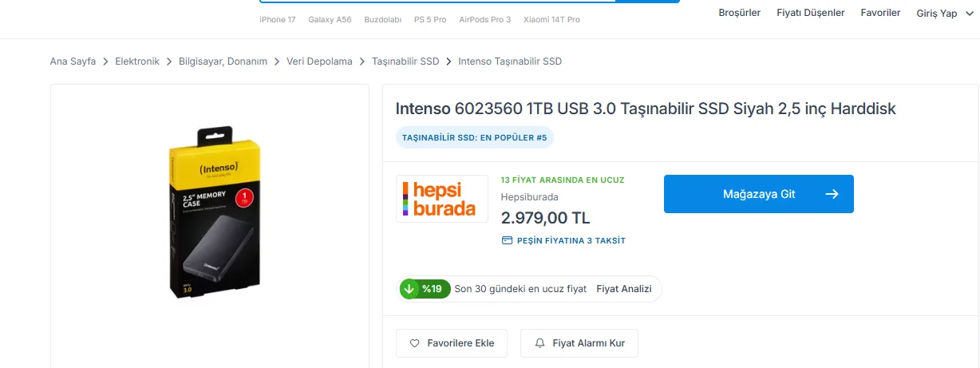Click the Taşınabilir SSD: En Popüler #5 badge
Viewport: 980px width, 368px height.
click(474, 137)
